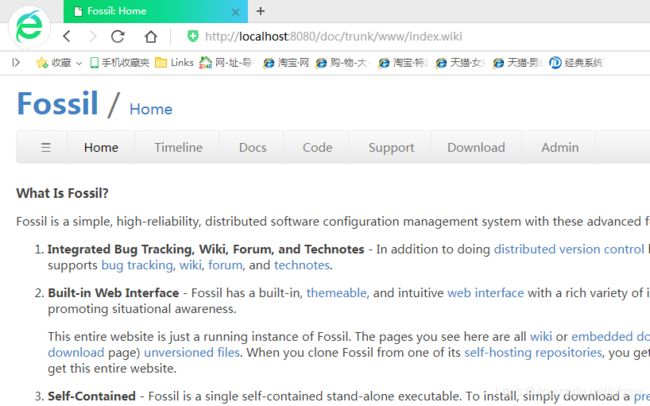Image resolution: width=650 pixels, height=406 pixels.
Task: Follow the download page link
Action: click(76, 353)
